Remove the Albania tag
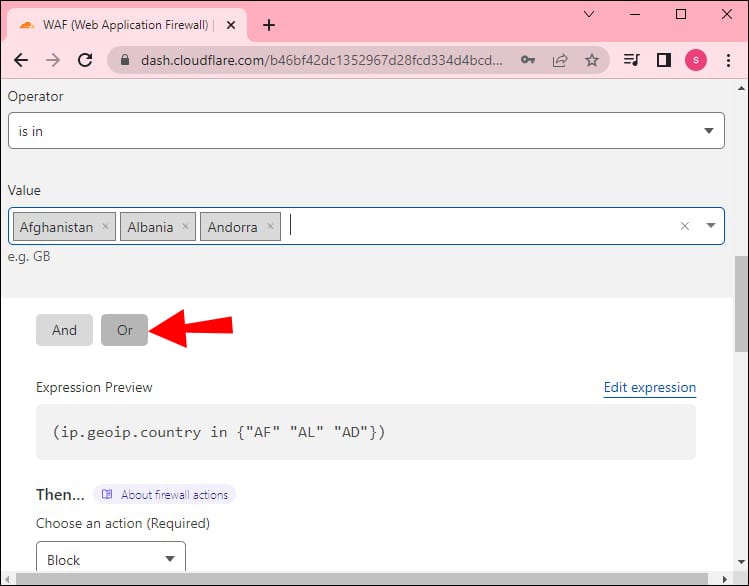Viewport: 749px width, 586px height. pos(186,227)
